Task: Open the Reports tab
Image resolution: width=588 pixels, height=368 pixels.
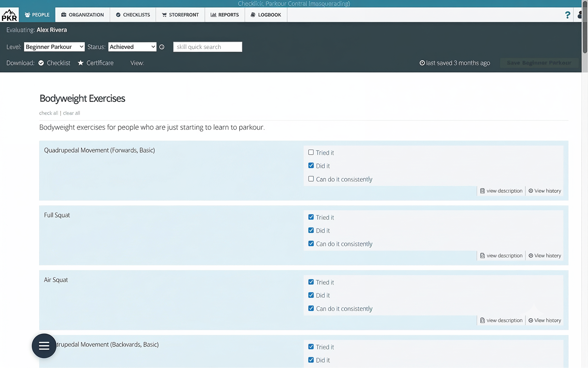Action: tap(225, 15)
